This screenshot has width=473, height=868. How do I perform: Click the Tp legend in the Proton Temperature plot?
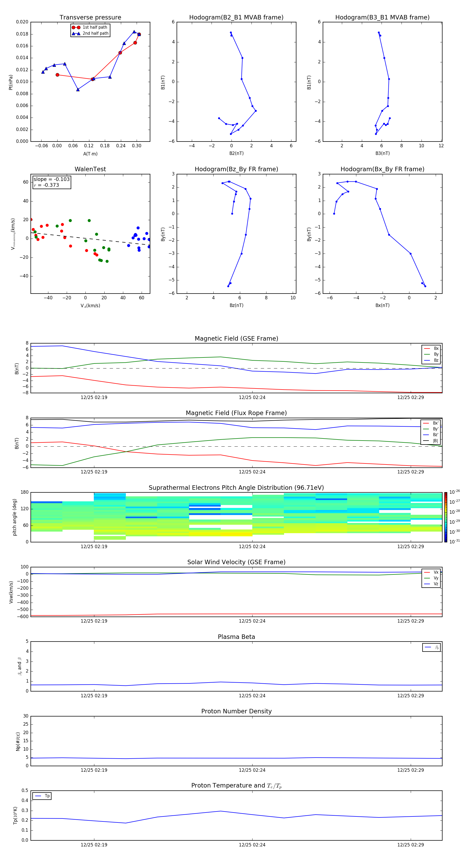pos(42,796)
